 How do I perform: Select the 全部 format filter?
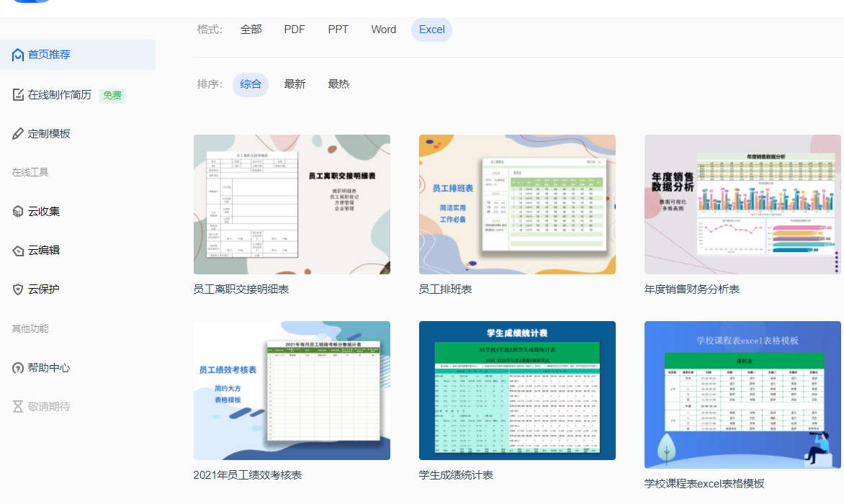point(251,30)
